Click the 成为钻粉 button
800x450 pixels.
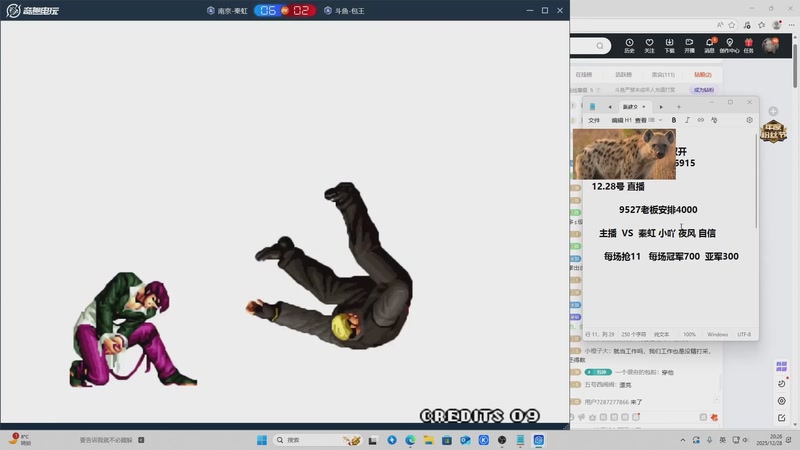704,90
